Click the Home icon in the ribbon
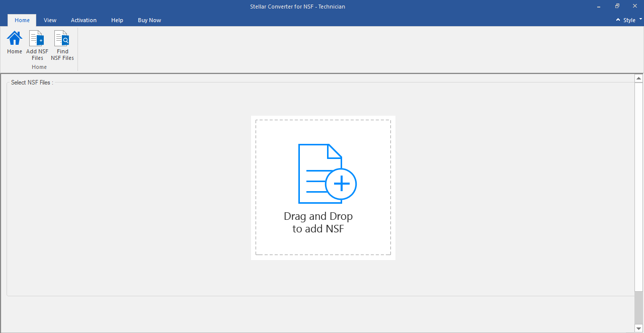 [15, 39]
